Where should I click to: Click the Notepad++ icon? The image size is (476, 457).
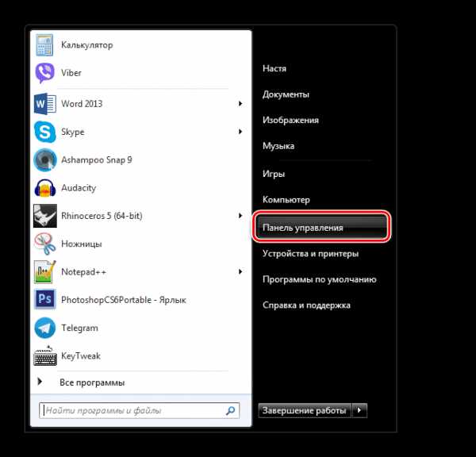tap(45, 272)
